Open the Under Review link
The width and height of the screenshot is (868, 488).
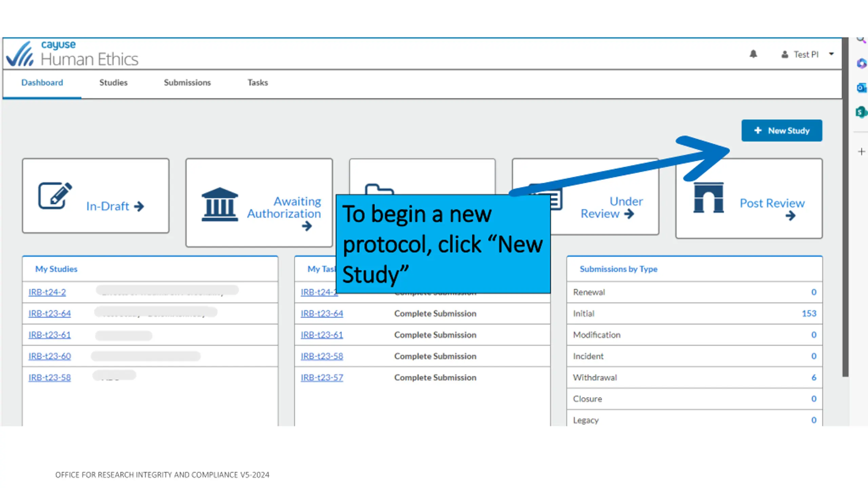click(612, 207)
